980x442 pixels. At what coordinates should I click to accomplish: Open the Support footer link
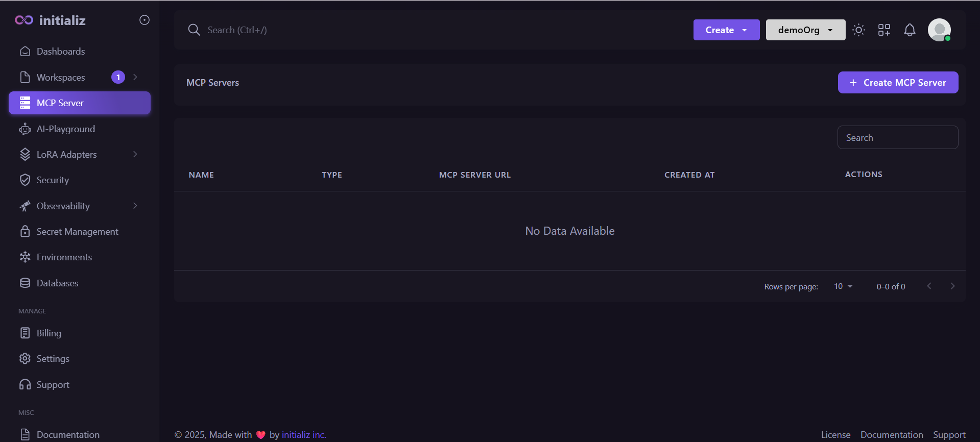click(949, 434)
